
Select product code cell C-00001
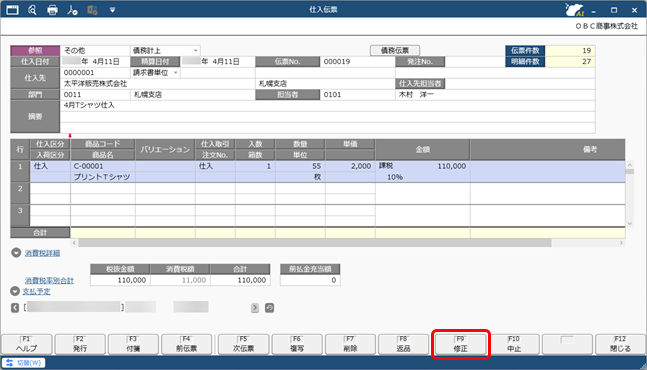point(103,166)
